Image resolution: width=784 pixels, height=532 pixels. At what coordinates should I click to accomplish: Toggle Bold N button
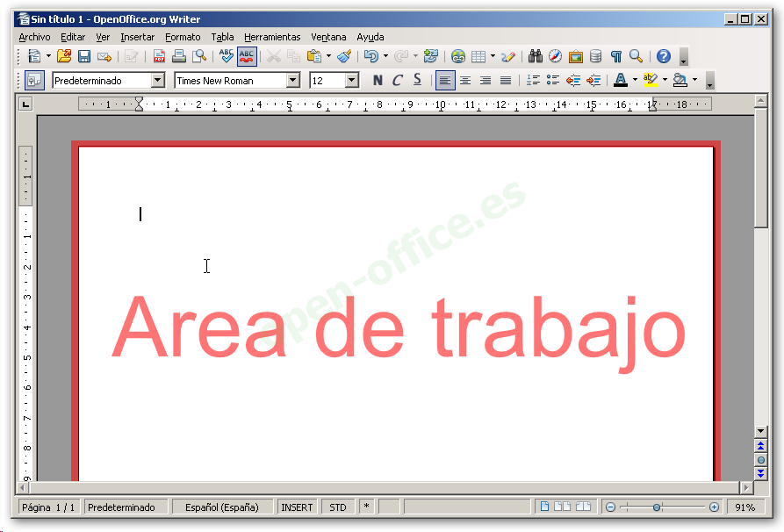pos(378,80)
